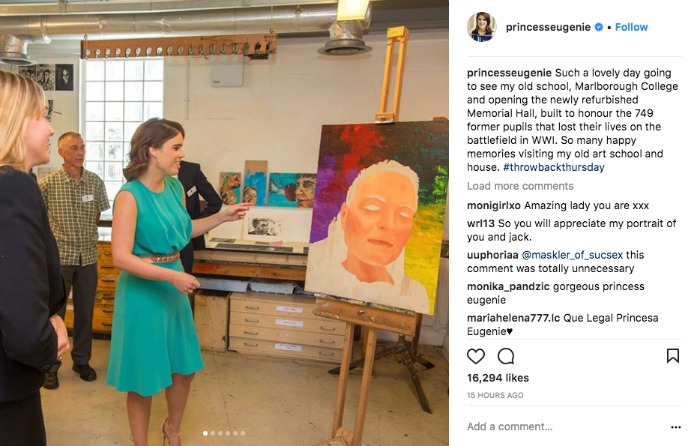Open uuphoriaa's profile from the comments
This screenshot has width=700, height=446.
coord(492,255)
